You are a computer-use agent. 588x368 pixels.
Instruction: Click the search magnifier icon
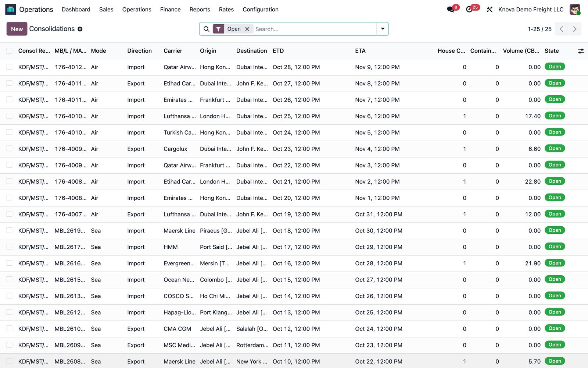pos(207,29)
